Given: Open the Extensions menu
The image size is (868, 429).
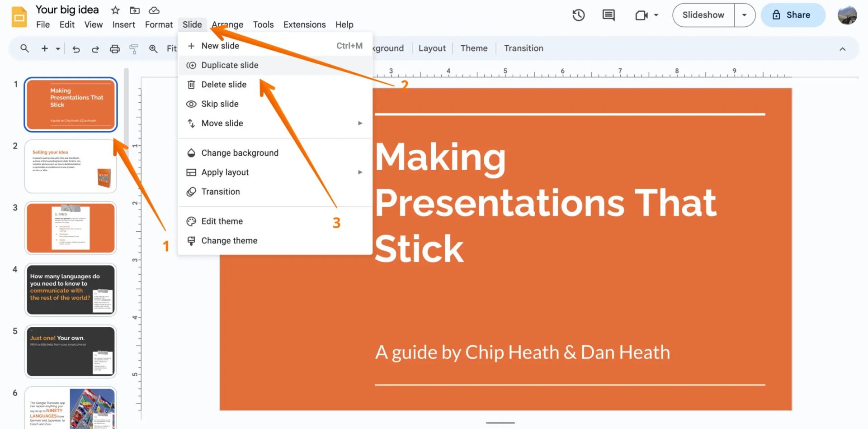Looking at the screenshot, I should [304, 24].
